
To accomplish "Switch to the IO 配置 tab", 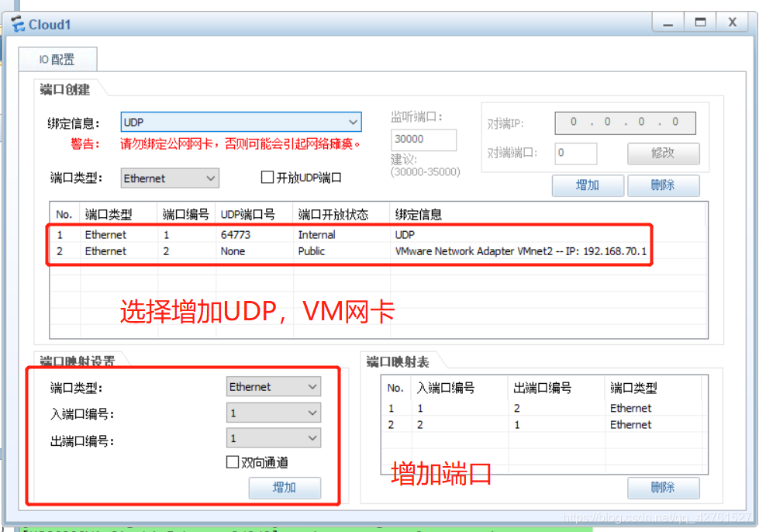I will [57, 60].
